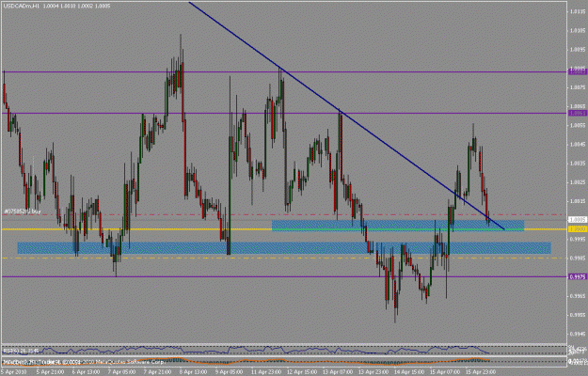Click the 0.9955 price axis value
The width and height of the screenshot is (588, 376).
click(577, 315)
